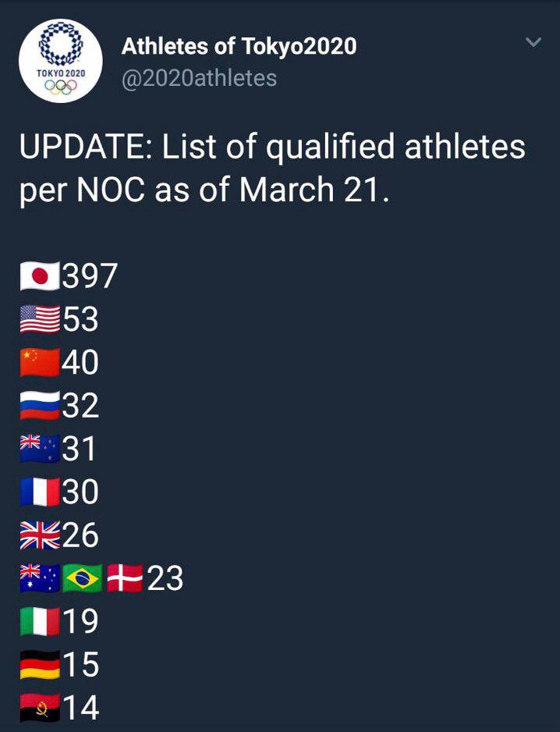
Task: Click the UPDATE tweet text
Action: pos(272,169)
